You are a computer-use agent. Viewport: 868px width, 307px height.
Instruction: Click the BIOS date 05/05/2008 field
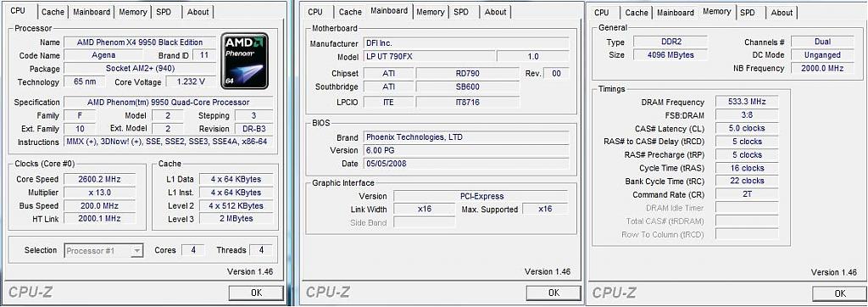tap(465, 164)
